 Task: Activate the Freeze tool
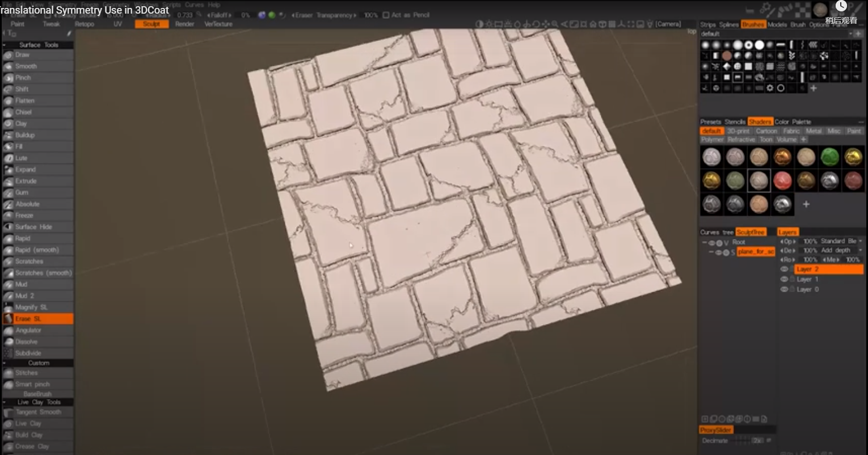tap(37, 216)
